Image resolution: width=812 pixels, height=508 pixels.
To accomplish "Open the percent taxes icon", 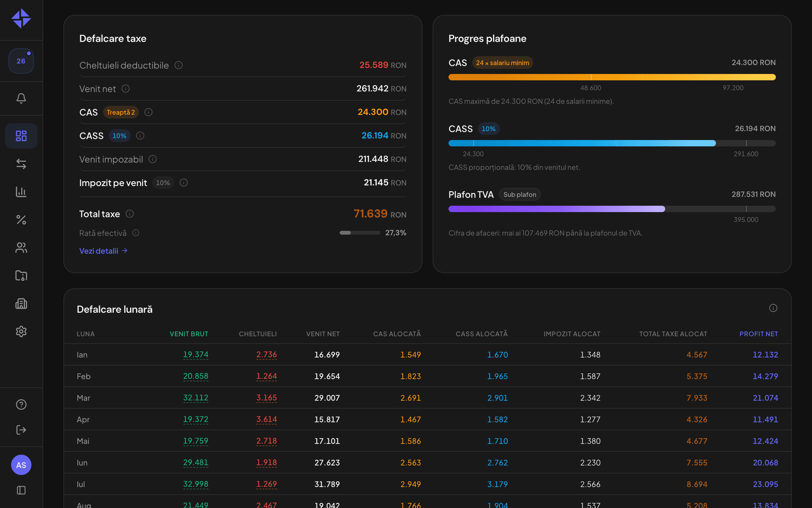I will (x=21, y=220).
